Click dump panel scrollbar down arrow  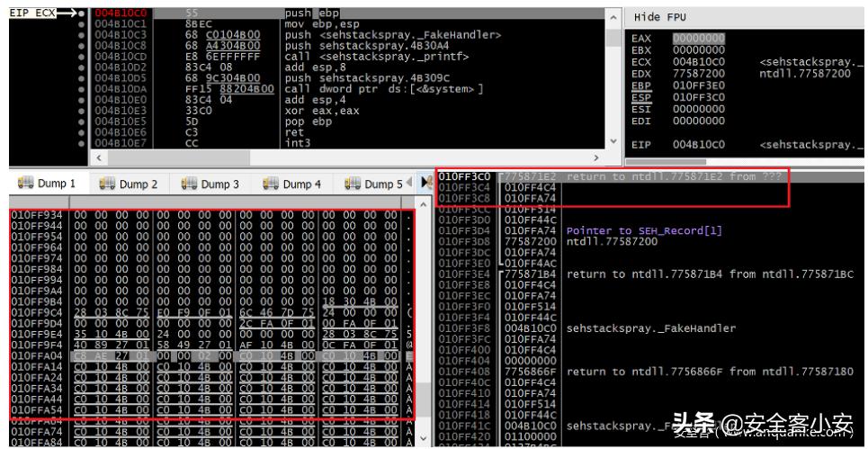click(x=423, y=438)
